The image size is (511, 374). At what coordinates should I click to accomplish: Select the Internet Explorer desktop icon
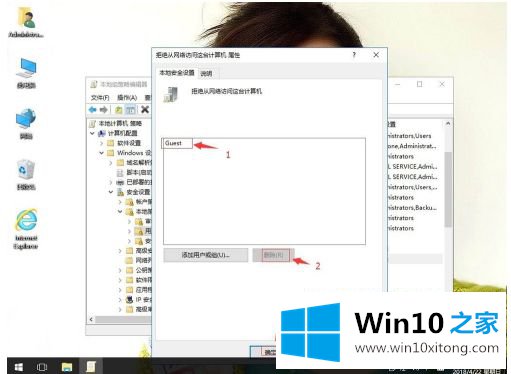(x=26, y=229)
